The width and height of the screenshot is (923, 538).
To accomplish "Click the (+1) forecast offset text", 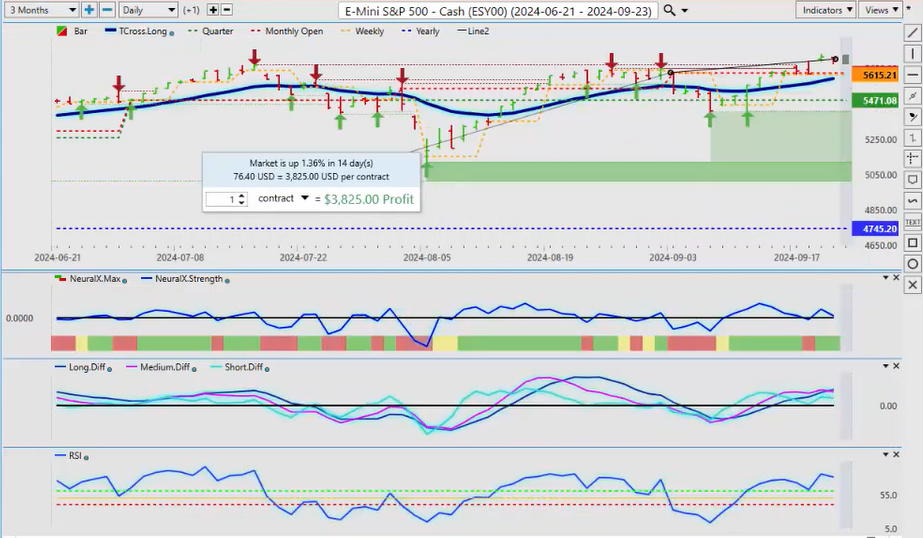I will [192, 10].
